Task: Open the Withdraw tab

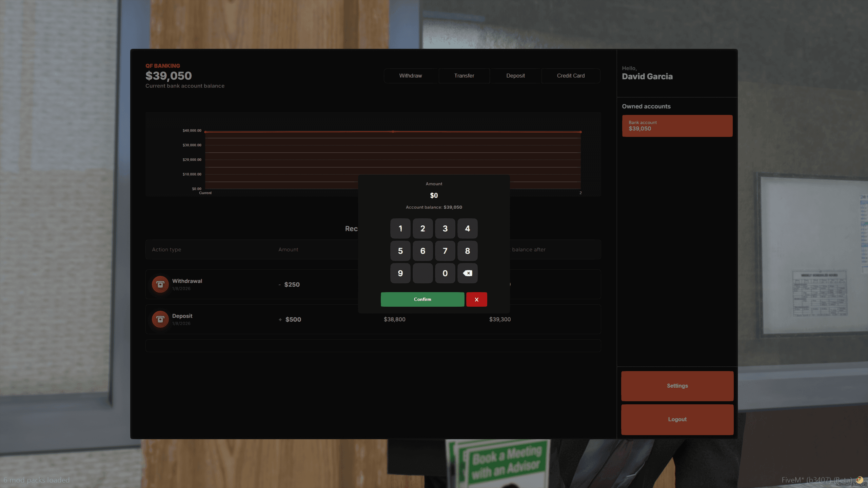Action: [x=410, y=76]
